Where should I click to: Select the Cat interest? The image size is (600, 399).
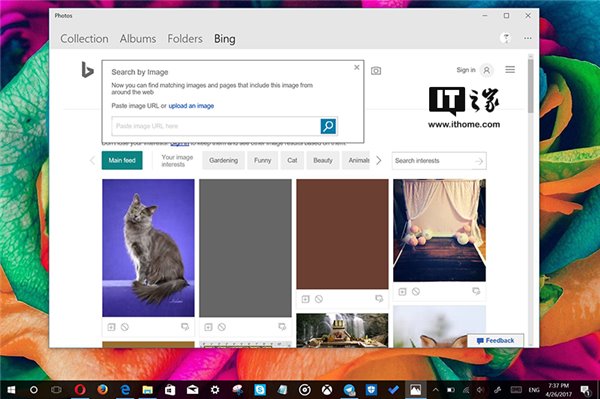click(292, 160)
